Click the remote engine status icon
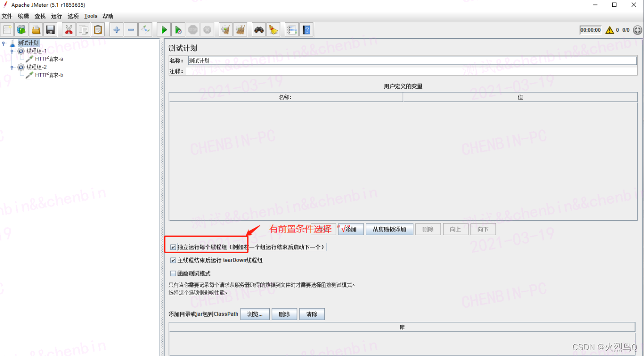Viewport: 644px width, 356px height. 638,30
